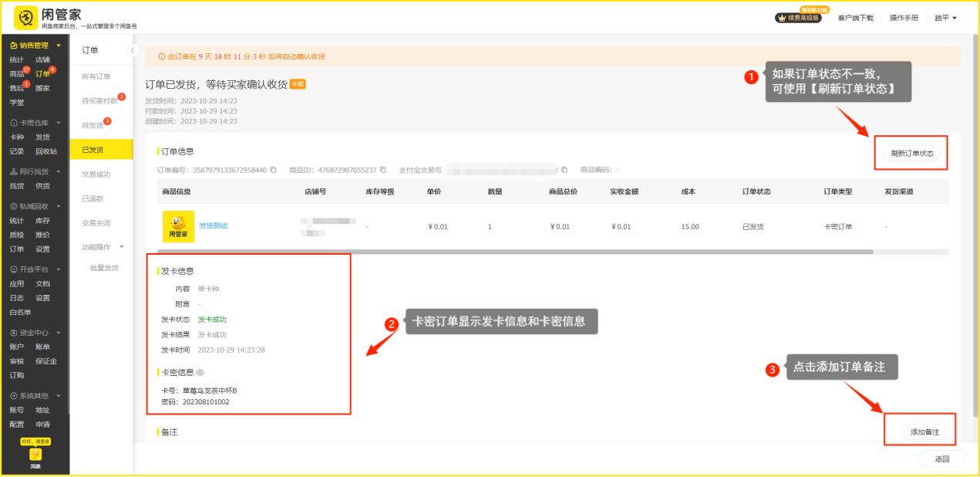Click the 闲管家 logo in header
The image size is (980, 477).
coord(26,18)
